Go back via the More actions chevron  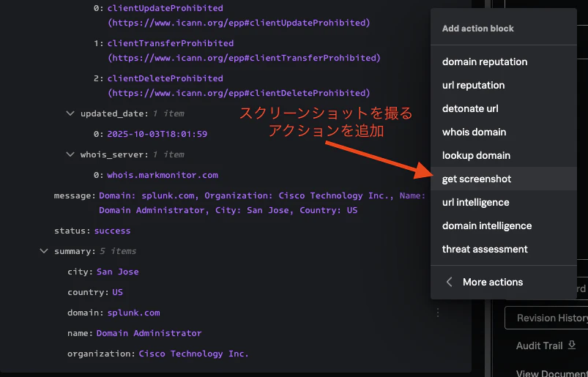(x=450, y=282)
